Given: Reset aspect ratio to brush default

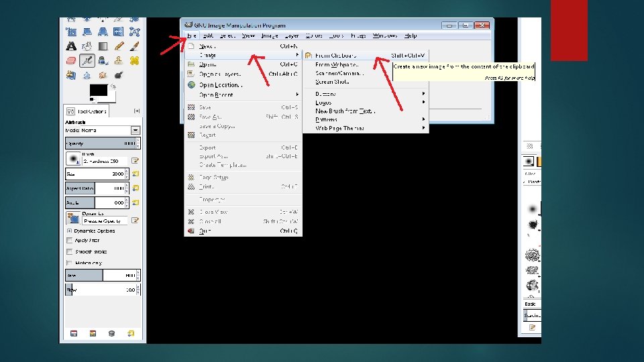Looking at the screenshot, I should pyautogui.click(x=135, y=188).
